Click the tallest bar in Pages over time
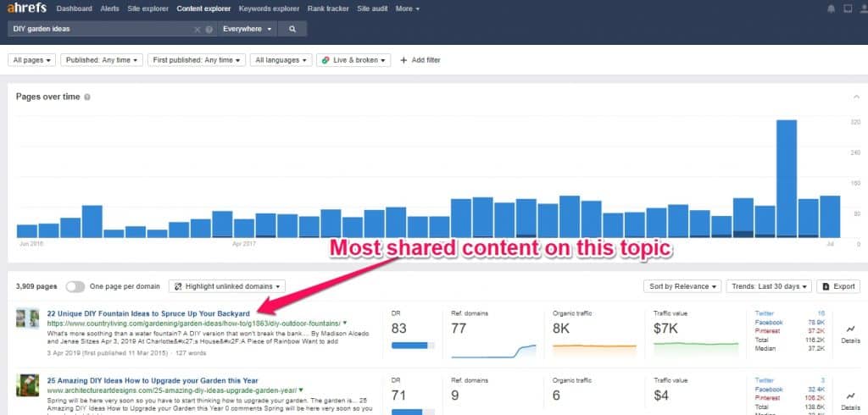 (x=786, y=179)
